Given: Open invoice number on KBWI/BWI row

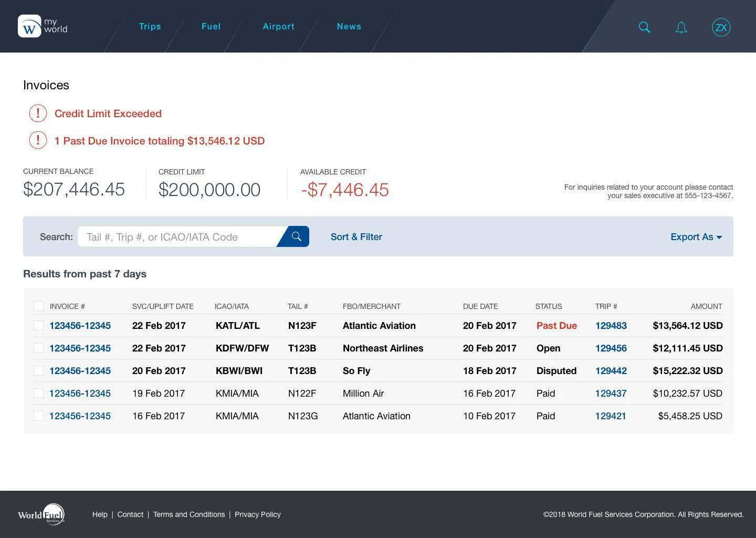Looking at the screenshot, I should pyautogui.click(x=80, y=371).
